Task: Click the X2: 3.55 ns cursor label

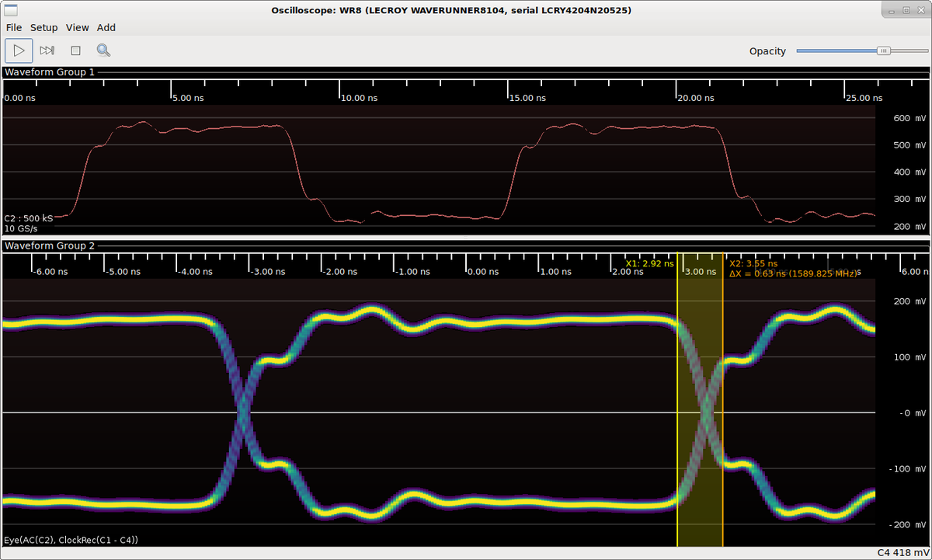Action: pyautogui.click(x=753, y=263)
